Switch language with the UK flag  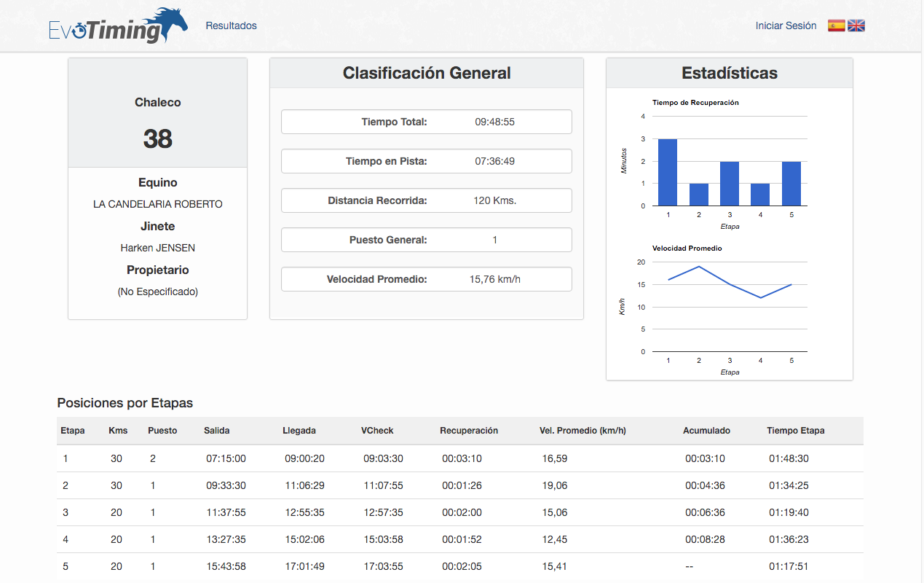pyautogui.click(x=856, y=26)
